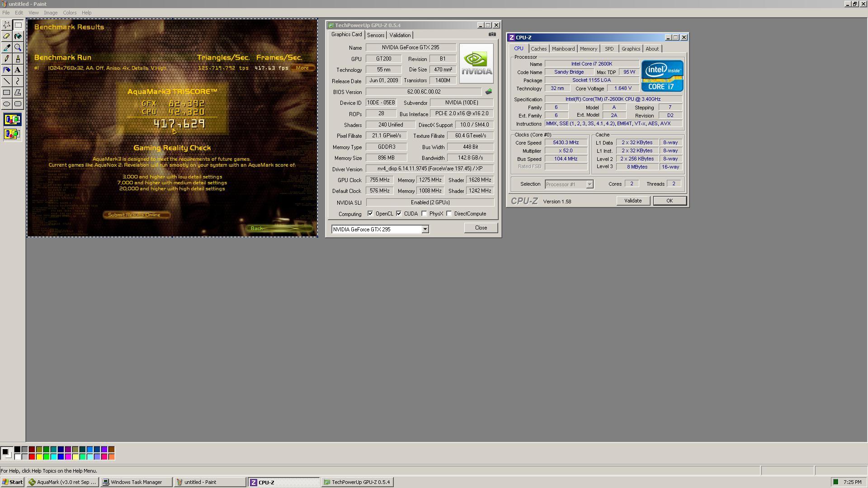Screen dimensions: 868x488
Task: Open the Help menu in Paint
Action: 86,13
